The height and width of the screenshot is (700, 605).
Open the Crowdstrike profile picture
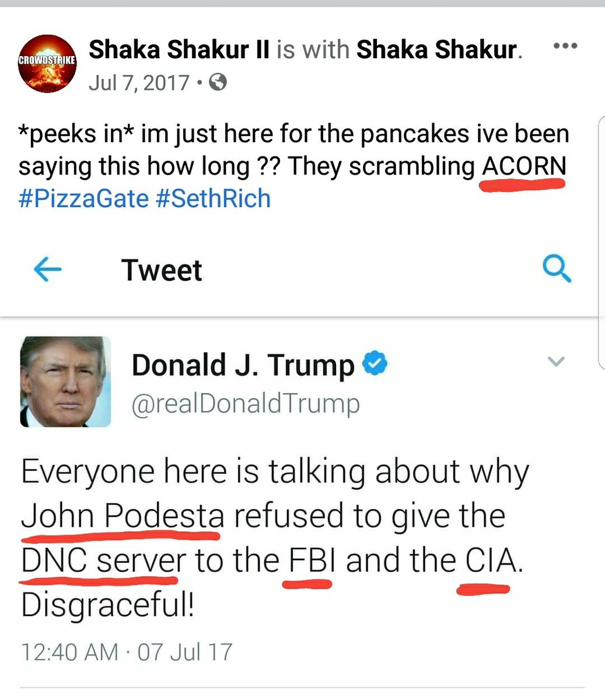point(47,63)
